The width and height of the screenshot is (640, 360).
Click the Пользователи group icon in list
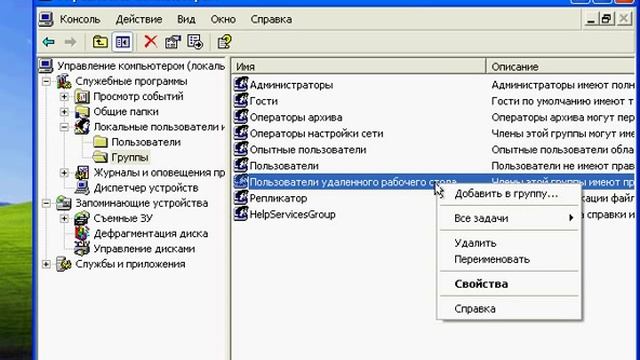tap(241, 165)
